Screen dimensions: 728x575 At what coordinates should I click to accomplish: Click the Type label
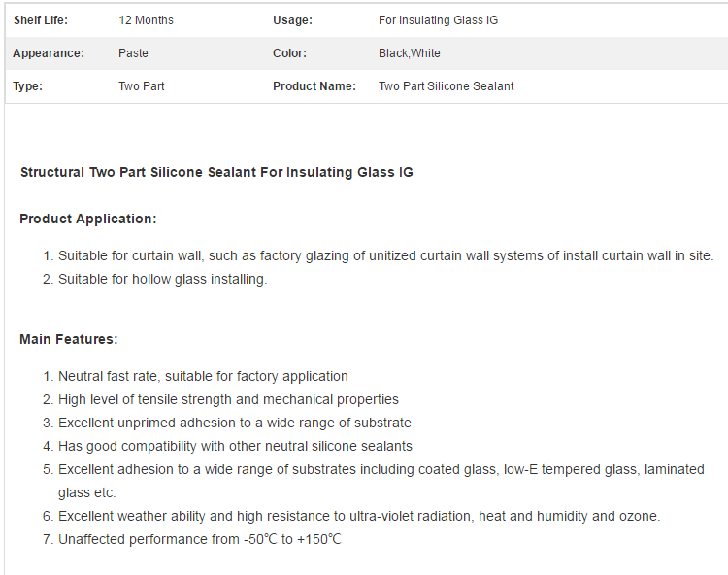tap(27, 86)
